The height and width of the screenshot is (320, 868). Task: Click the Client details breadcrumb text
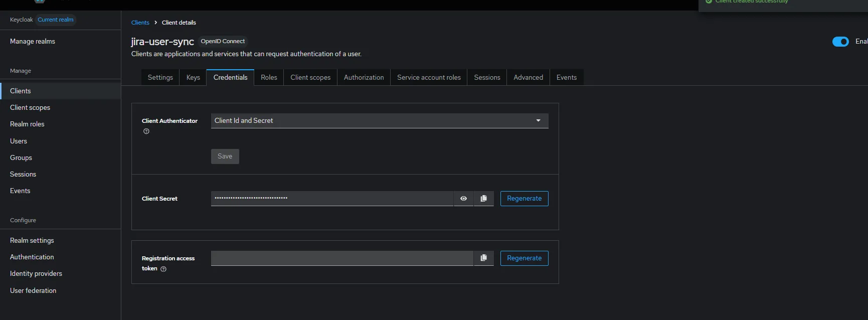[x=179, y=23]
